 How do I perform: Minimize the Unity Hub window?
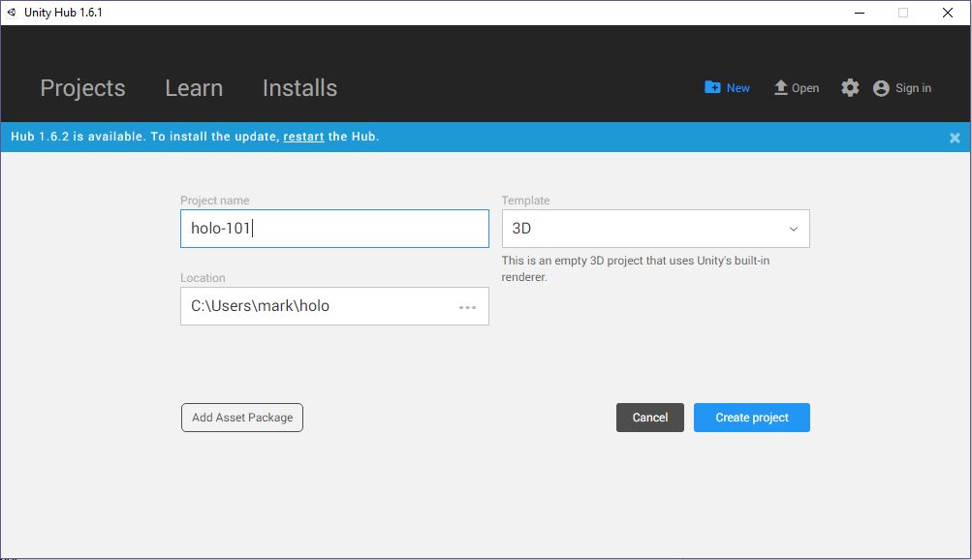coord(860,13)
